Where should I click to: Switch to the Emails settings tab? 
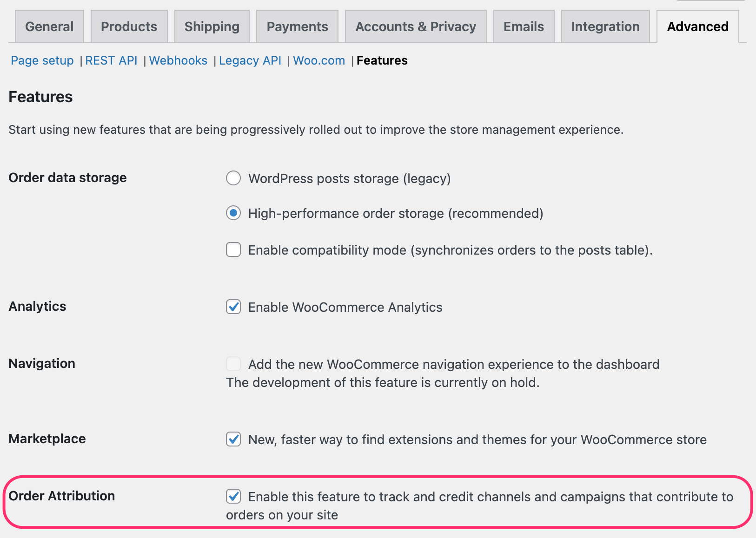tap(524, 26)
